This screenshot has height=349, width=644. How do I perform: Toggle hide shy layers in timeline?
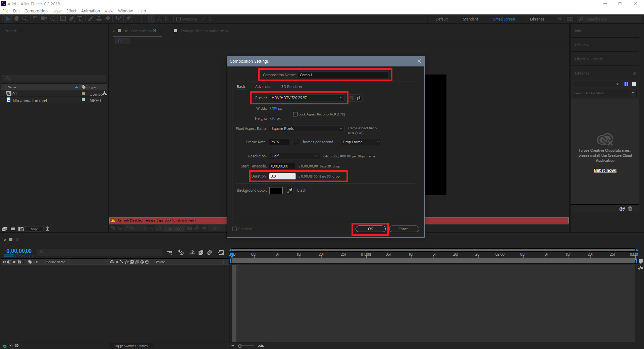pyautogui.click(x=192, y=252)
